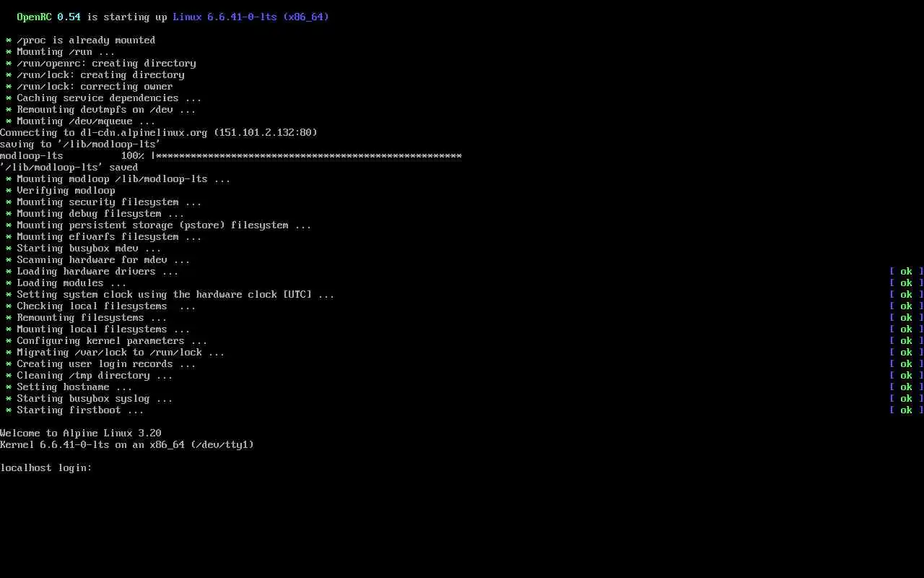Image resolution: width=924 pixels, height=578 pixels.
Task: Click the ok status for Remounting filesystems
Action: pyautogui.click(x=906, y=317)
